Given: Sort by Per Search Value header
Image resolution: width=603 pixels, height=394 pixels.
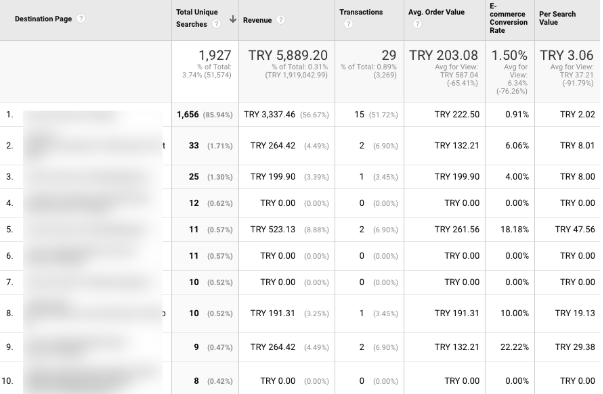Looking at the screenshot, I should tap(557, 18).
